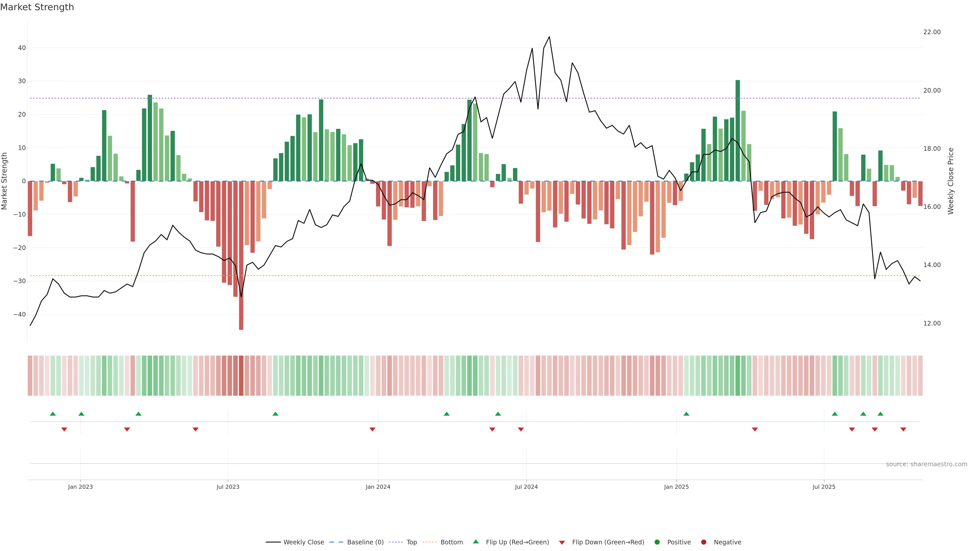Click the Flip Down red triangle legend icon
This screenshot has height=551, width=980.
562,542
